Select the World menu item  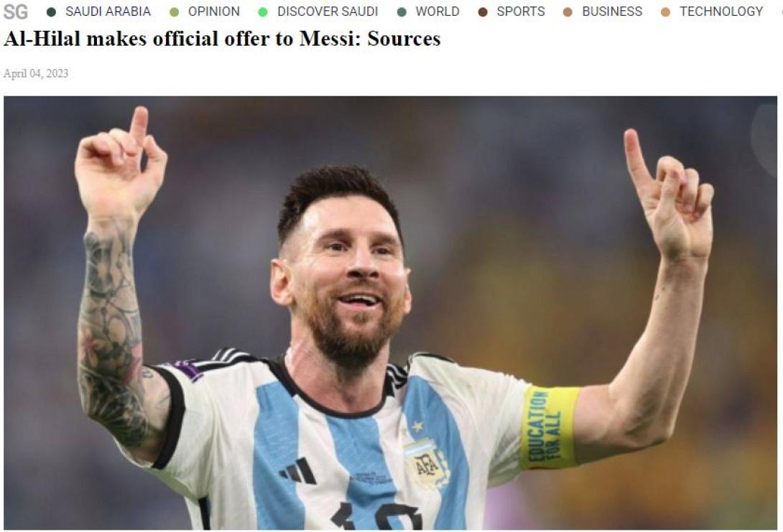437,11
